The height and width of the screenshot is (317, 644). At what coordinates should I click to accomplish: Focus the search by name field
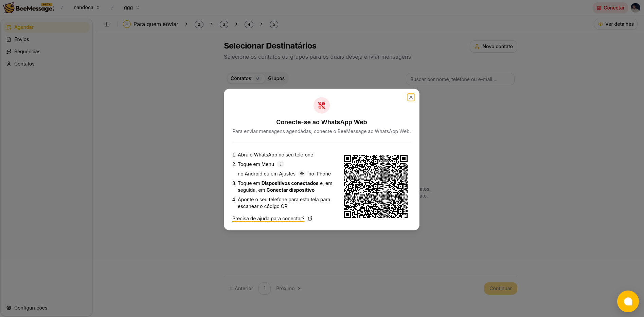(460, 79)
